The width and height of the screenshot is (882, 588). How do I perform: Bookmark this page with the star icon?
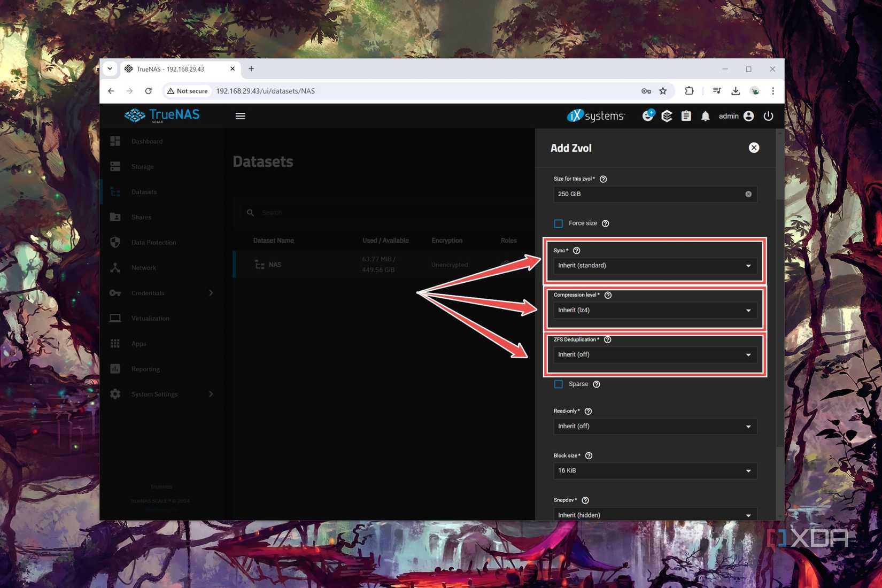663,91
